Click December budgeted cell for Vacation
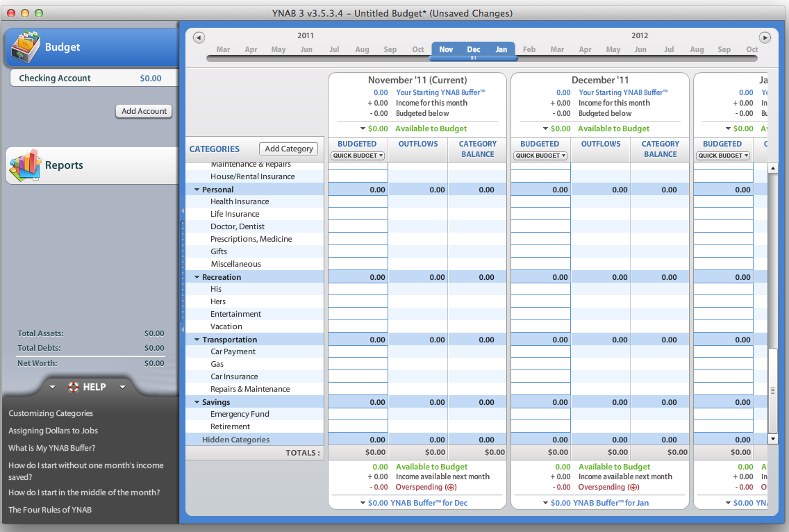 (540, 326)
